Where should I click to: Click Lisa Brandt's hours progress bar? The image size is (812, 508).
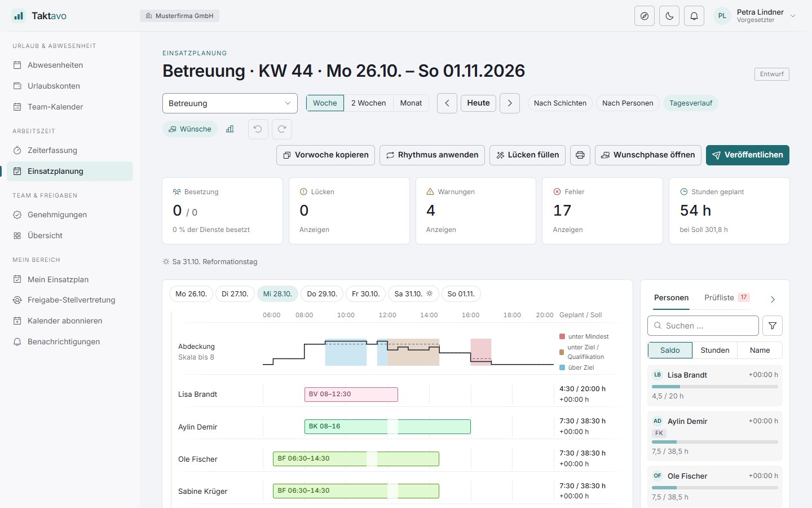(715, 387)
